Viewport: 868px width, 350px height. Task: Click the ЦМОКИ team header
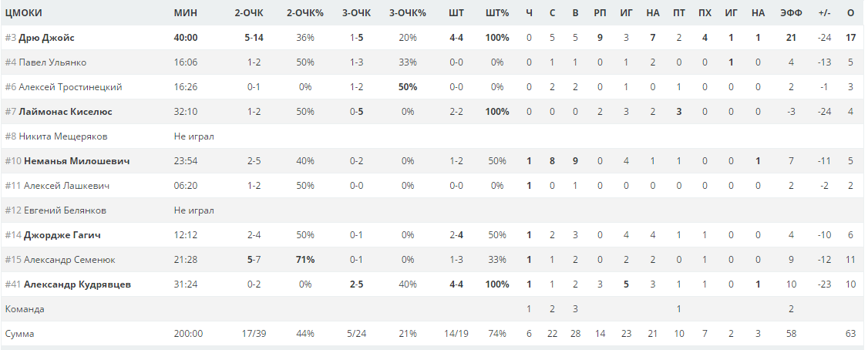pos(24,13)
